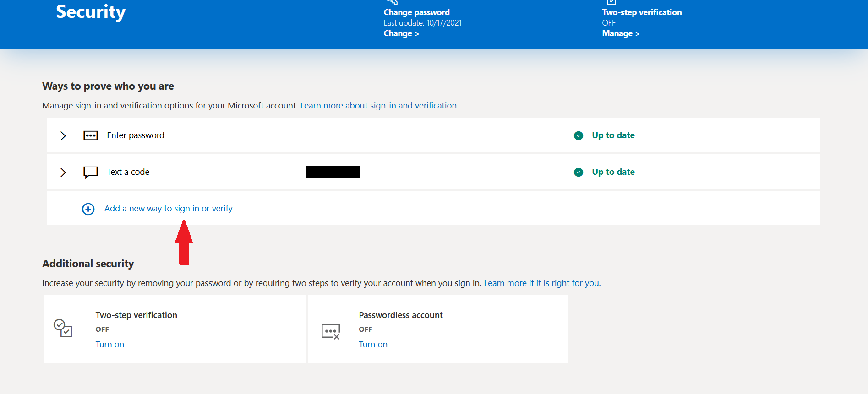868x394 pixels.
Task: Turn on Two-step verification
Action: pyautogui.click(x=110, y=345)
